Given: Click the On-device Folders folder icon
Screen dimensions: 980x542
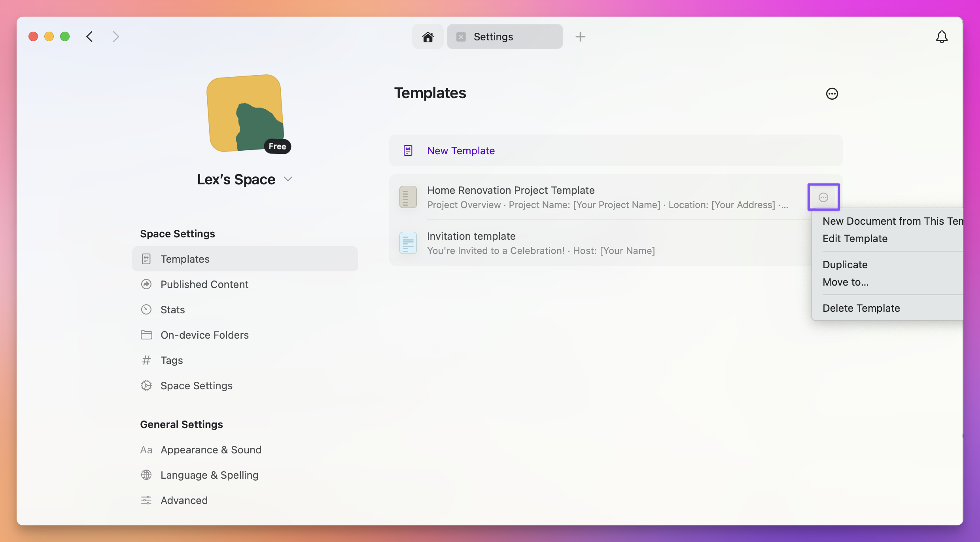Looking at the screenshot, I should [x=147, y=335].
